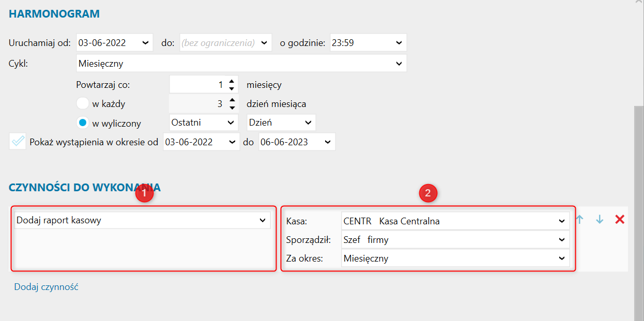Click the 'Za okres:' label

tap(304, 258)
